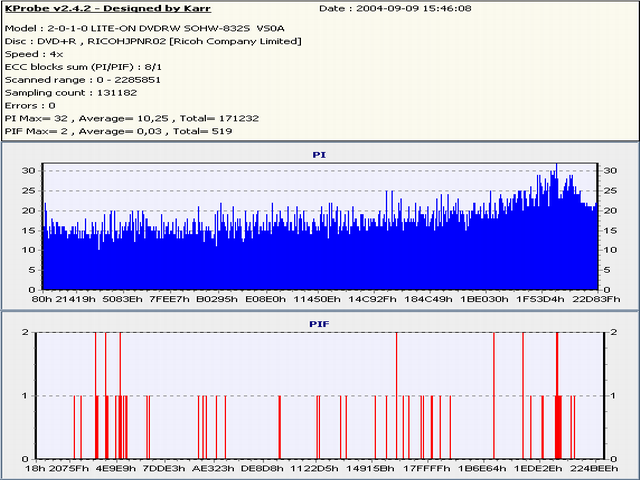The width and height of the screenshot is (640, 480).
Task: Click the PI chart title
Action: click(319, 156)
